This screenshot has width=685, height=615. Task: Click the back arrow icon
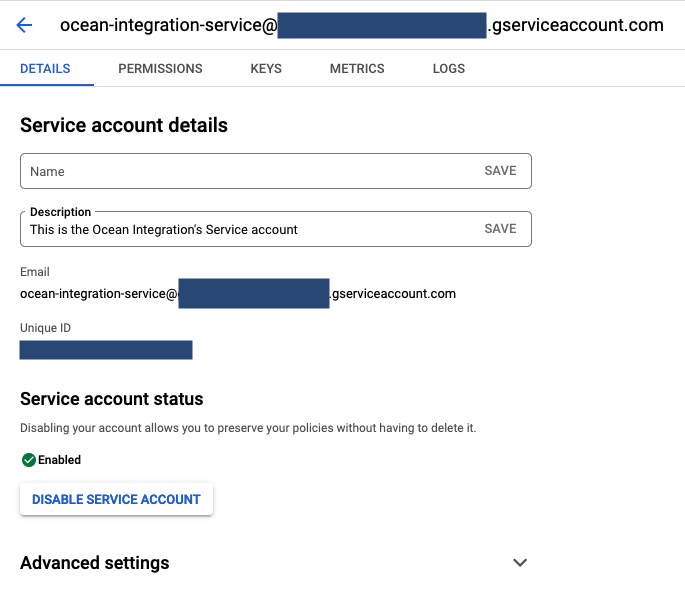click(24, 25)
